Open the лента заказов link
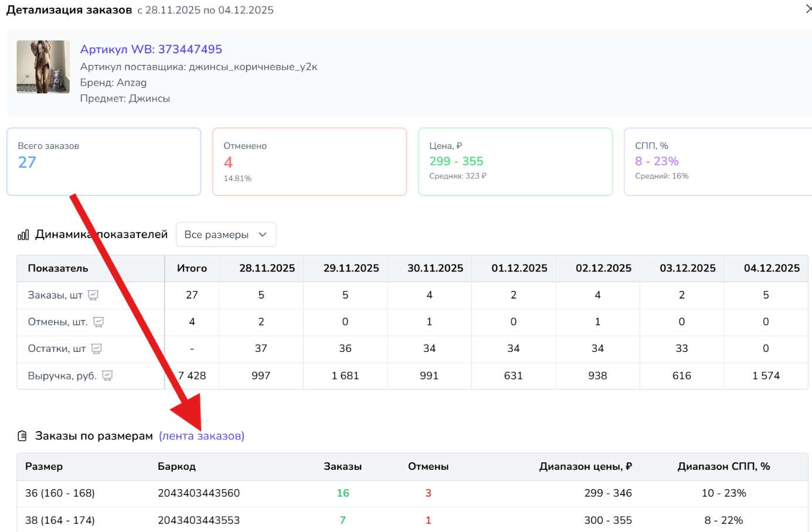 pos(202,436)
